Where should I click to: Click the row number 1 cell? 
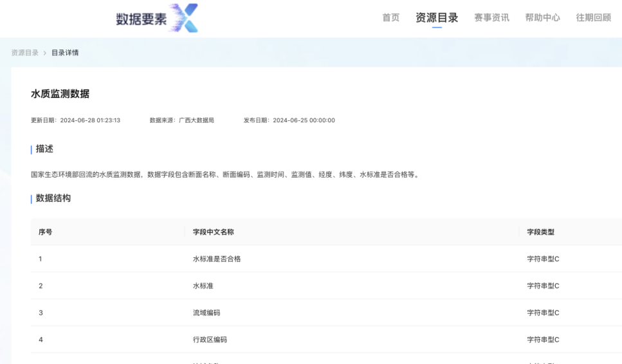[x=40, y=259]
